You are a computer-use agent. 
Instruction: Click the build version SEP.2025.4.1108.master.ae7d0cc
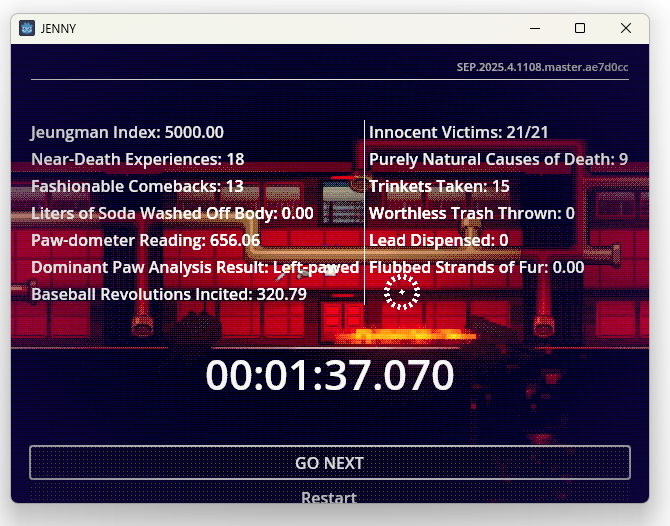click(542, 68)
